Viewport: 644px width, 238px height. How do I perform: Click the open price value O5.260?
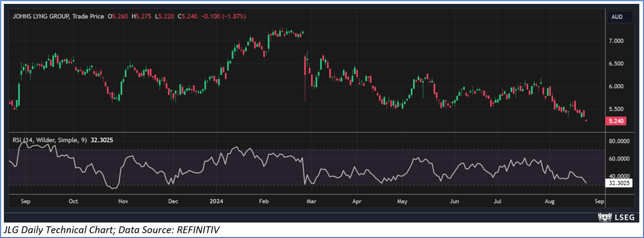coord(117,16)
